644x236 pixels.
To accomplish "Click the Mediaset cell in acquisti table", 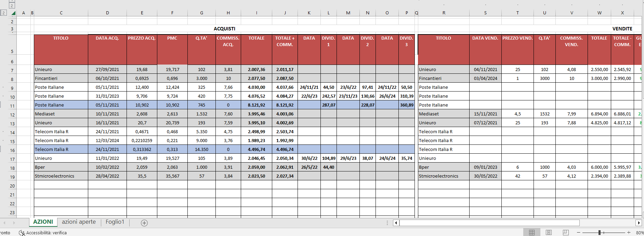I will (61, 114).
